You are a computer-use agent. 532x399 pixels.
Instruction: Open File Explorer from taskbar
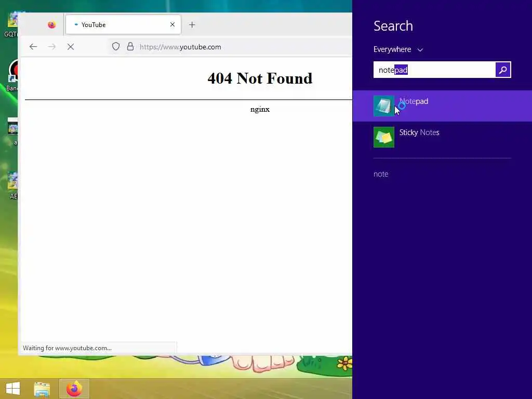[42, 389]
